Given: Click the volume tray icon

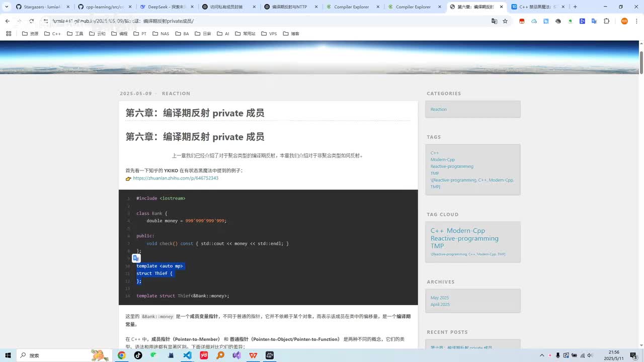Looking at the screenshot, I should tap(591, 355).
